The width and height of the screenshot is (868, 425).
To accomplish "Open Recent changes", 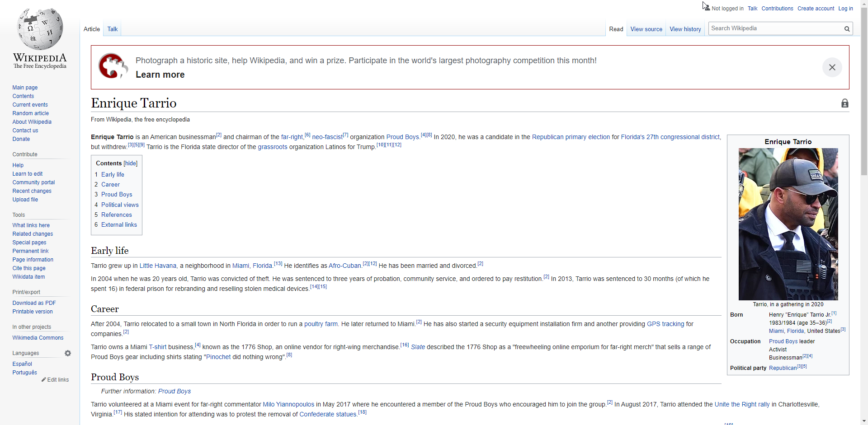I will click(x=32, y=191).
